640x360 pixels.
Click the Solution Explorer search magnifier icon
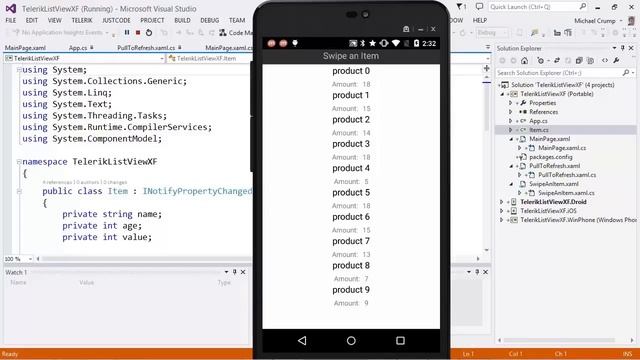(x=626, y=73)
